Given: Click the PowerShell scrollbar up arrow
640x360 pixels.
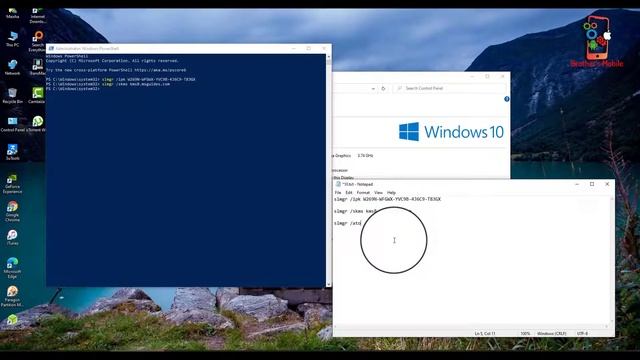Looking at the screenshot, I should 329,57.
